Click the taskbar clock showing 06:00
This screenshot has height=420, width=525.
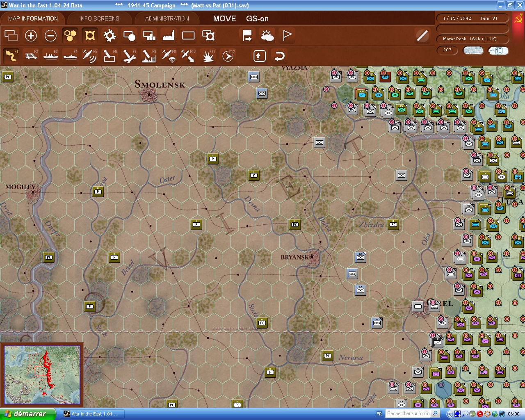pyautogui.click(x=514, y=414)
